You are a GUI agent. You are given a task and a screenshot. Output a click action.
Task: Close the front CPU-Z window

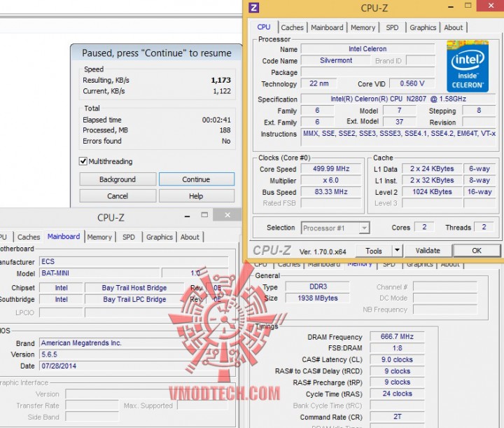point(491,6)
